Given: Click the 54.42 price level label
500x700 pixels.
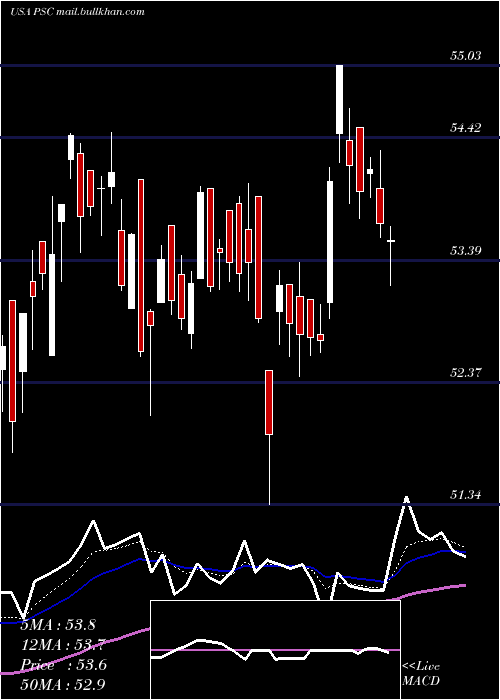Looking at the screenshot, I should click(x=466, y=128).
